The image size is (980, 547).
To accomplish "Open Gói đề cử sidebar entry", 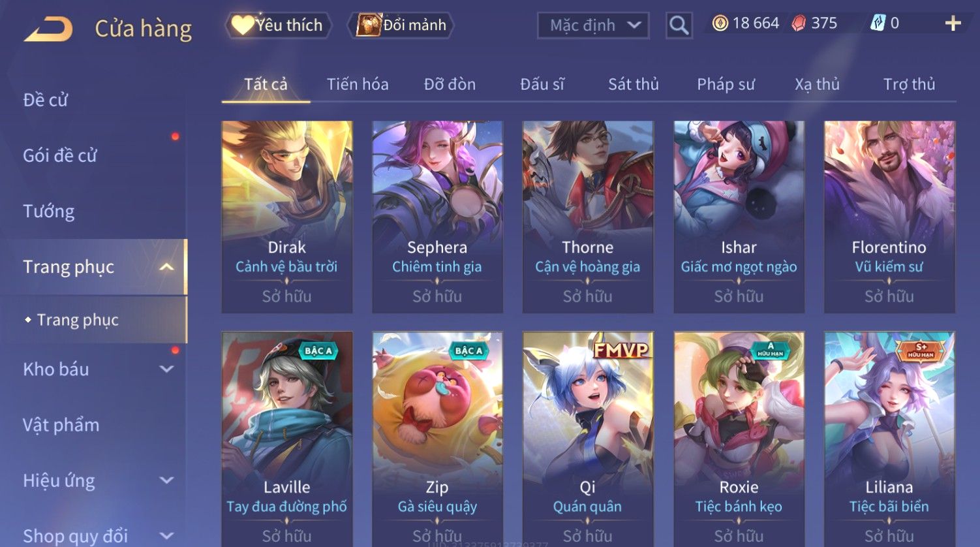I will click(x=59, y=156).
